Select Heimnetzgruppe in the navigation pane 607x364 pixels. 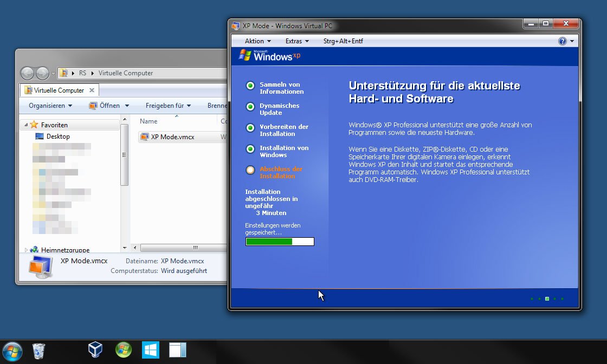(x=65, y=250)
